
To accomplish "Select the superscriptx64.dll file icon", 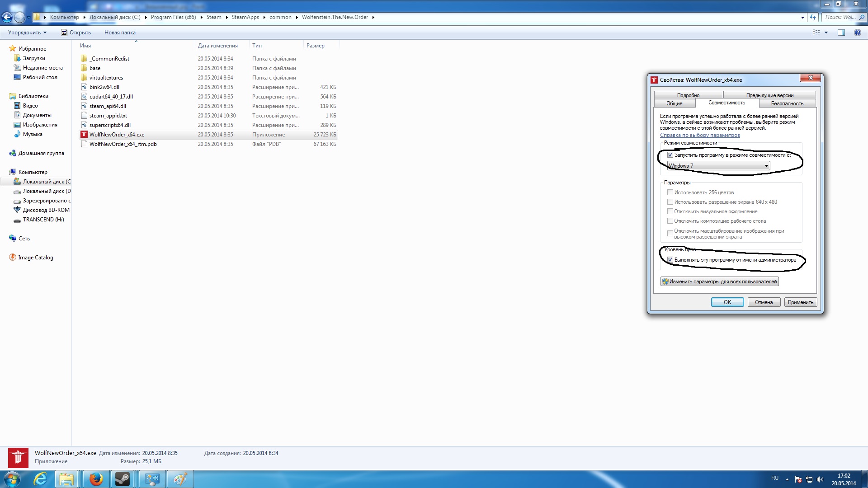I will (84, 125).
